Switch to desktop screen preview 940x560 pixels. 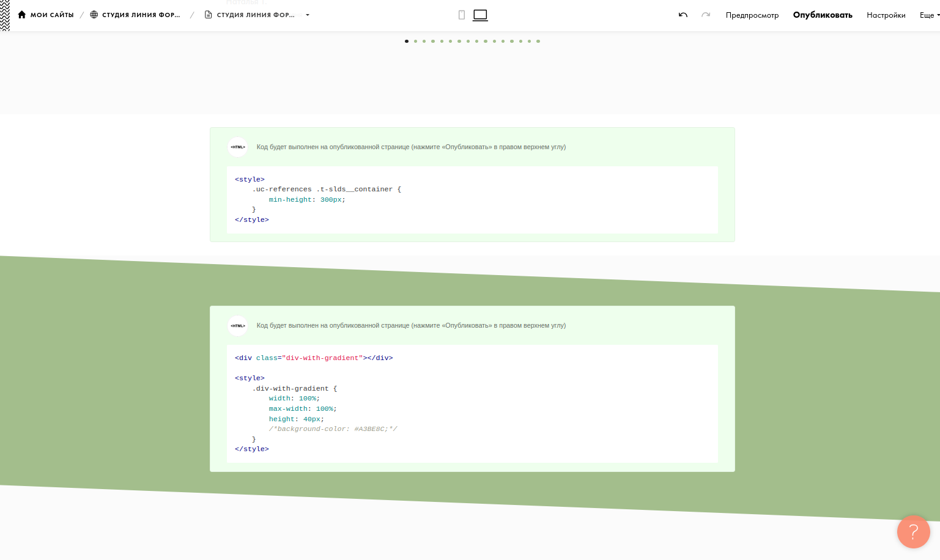click(x=481, y=15)
